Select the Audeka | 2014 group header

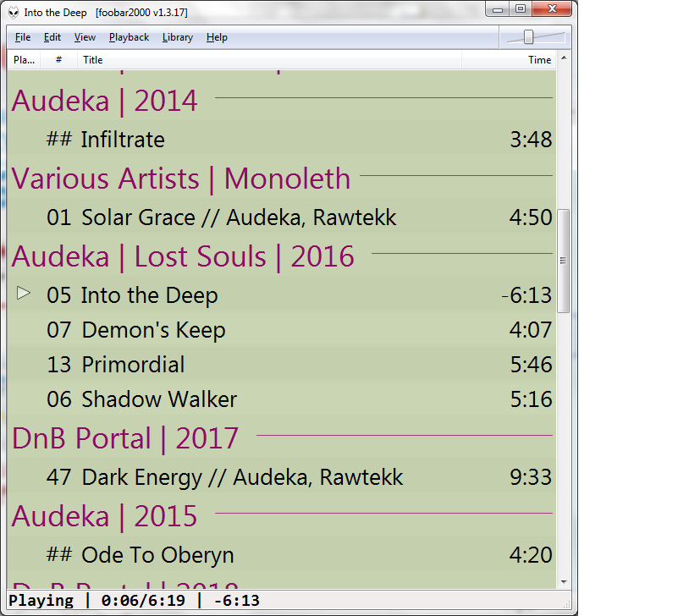tap(282, 101)
